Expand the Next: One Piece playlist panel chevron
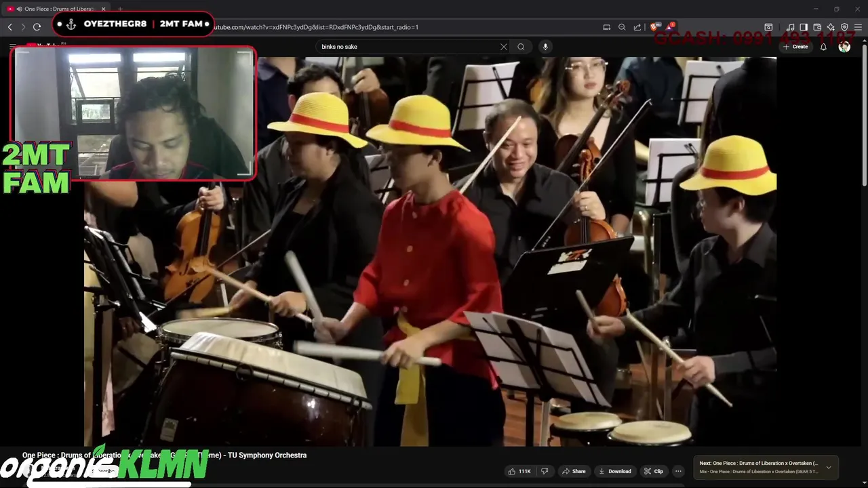The width and height of the screenshot is (868, 488). pyautogui.click(x=828, y=468)
